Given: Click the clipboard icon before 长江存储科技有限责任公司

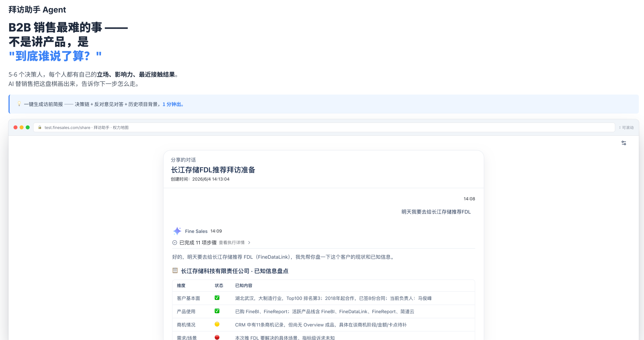Looking at the screenshot, I should click(175, 270).
